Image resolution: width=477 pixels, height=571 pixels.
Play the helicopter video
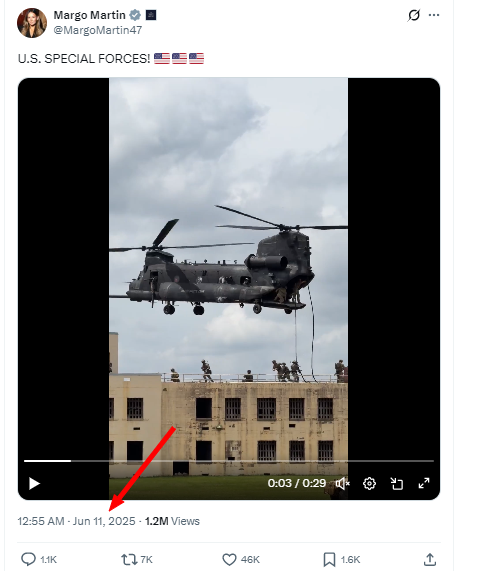point(34,484)
